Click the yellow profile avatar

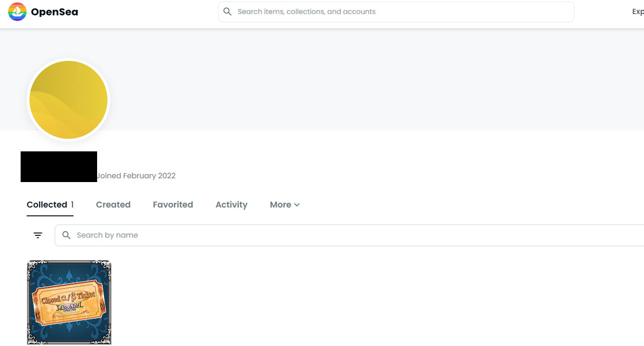pos(68,100)
